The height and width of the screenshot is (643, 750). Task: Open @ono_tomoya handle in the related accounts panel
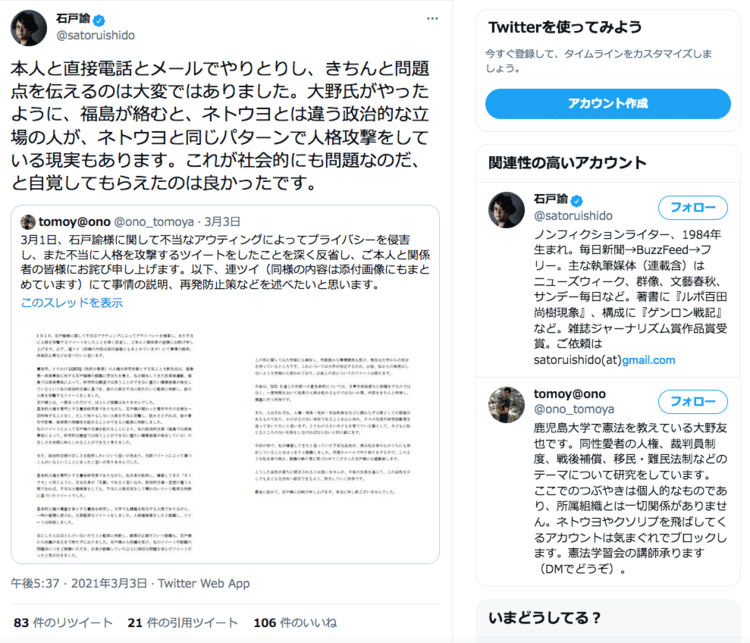574,409
